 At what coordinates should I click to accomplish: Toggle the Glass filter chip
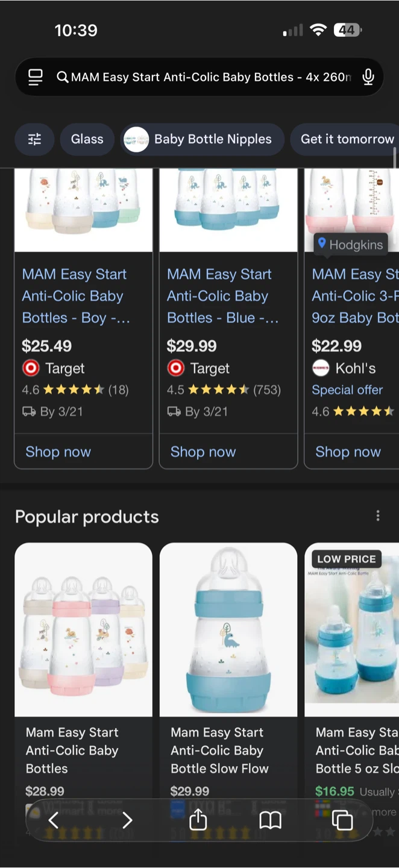pos(87,139)
